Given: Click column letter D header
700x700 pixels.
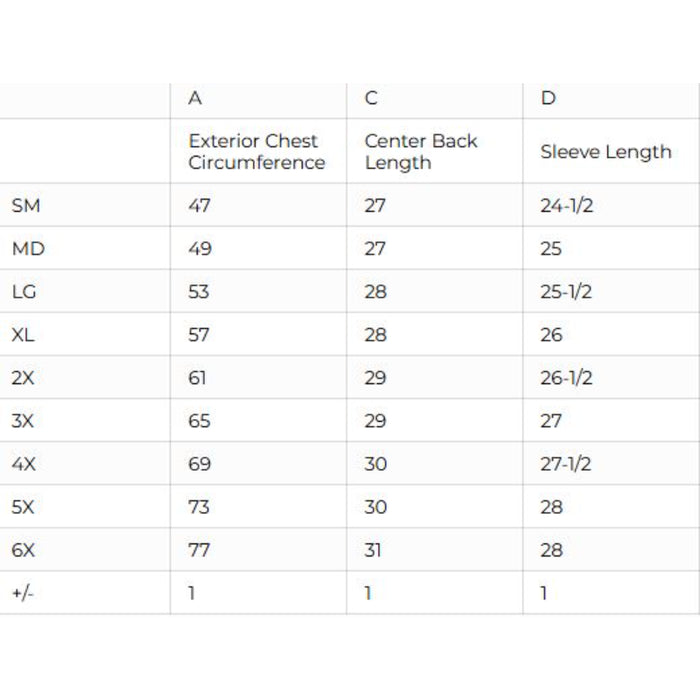Looking at the screenshot, I should (548, 98).
